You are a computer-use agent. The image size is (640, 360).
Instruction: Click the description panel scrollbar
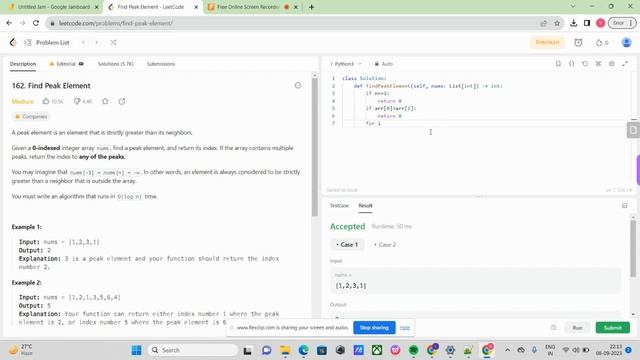click(315, 147)
